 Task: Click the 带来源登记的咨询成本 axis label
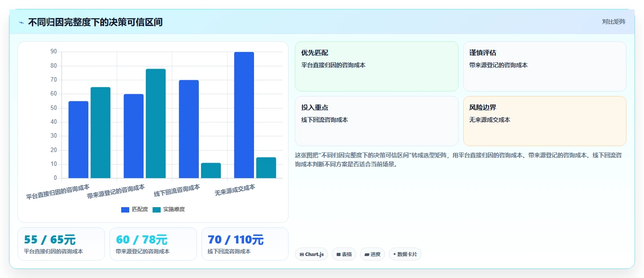coord(116,191)
